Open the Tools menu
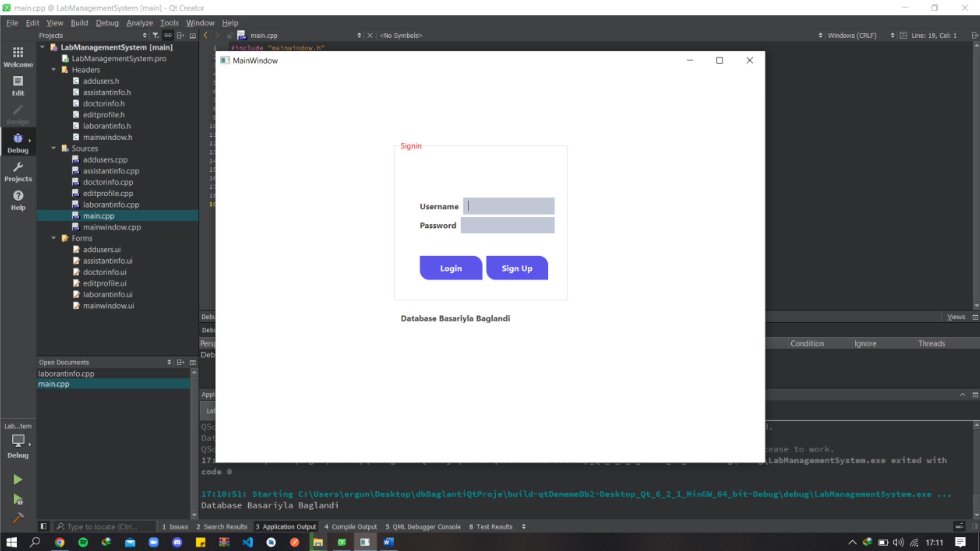Viewport: 980px width, 551px height. (169, 23)
